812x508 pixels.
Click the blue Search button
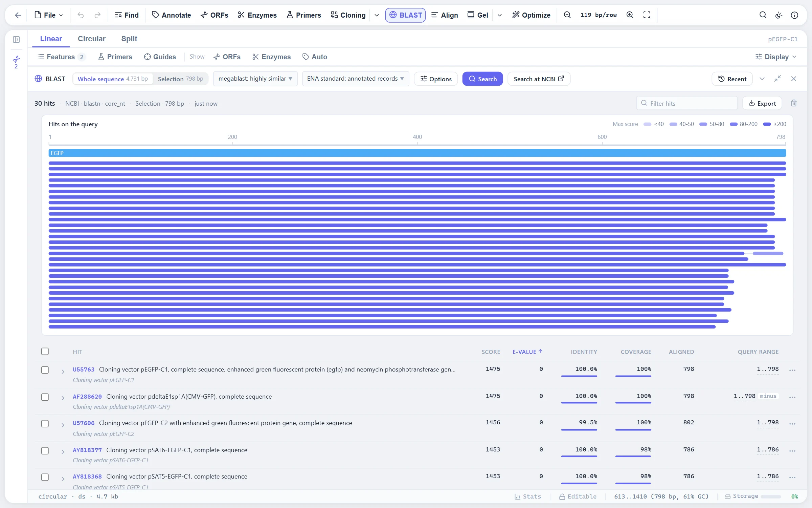482,79
